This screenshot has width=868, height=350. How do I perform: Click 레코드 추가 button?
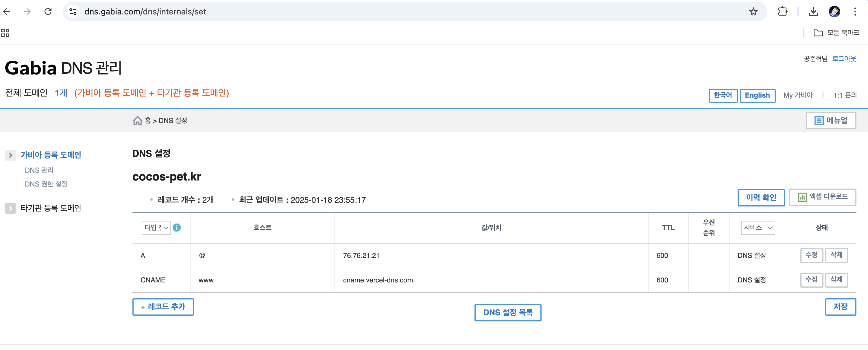tap(163, 307)
